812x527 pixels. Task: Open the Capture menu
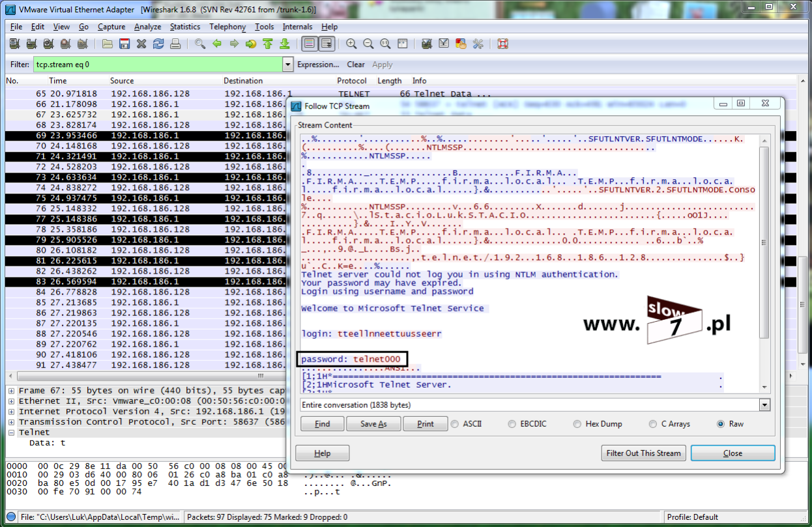pos(111,27)
